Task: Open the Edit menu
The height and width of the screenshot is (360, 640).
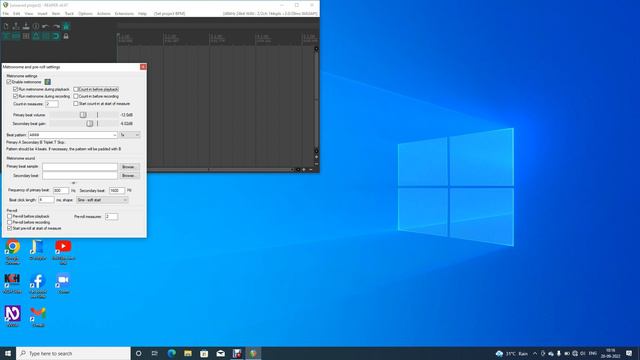Action: click(x=16, y=13)
